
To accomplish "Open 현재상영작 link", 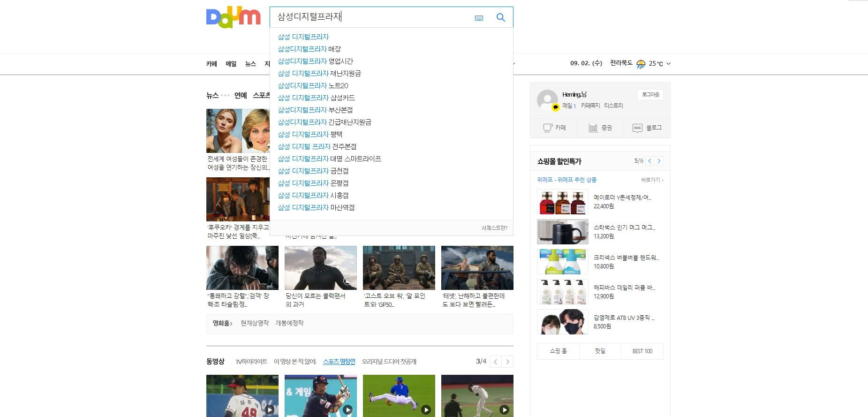I will 255,323.
